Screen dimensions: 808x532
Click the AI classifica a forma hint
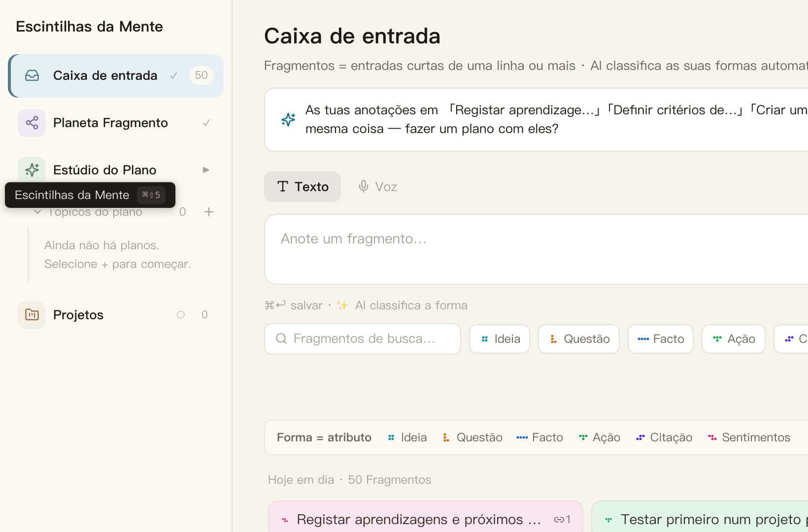coord(411,305)
